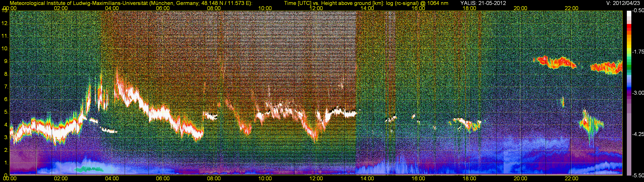
Task: Select the 14:00 tick label on the top axis
Action: tap(367, 8)
